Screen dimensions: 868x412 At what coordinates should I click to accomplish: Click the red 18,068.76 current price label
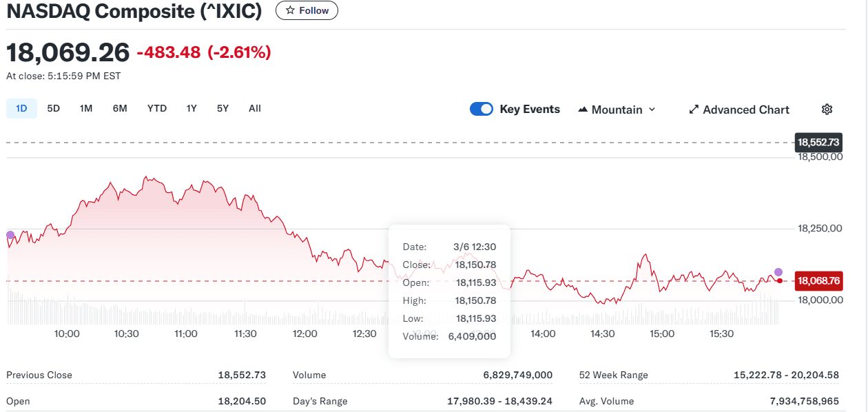pyautogui.click(x=818, y=280)
